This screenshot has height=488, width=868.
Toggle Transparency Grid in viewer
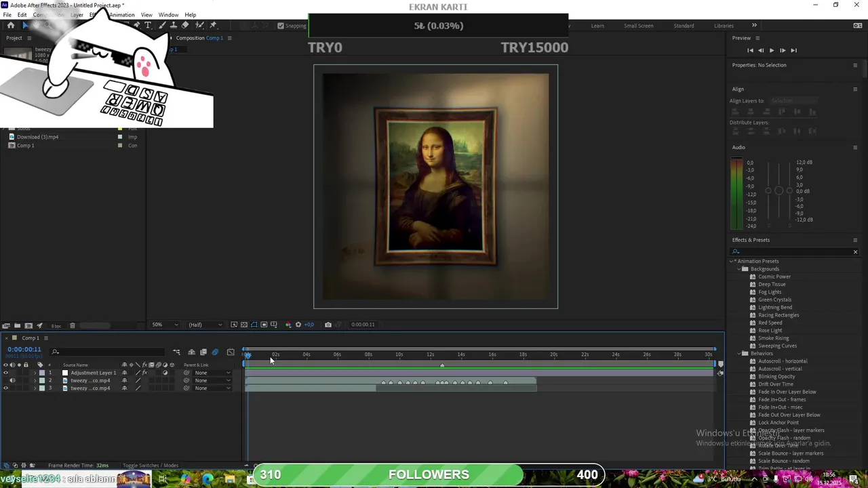pyautogui.click(x=244, y=325)
